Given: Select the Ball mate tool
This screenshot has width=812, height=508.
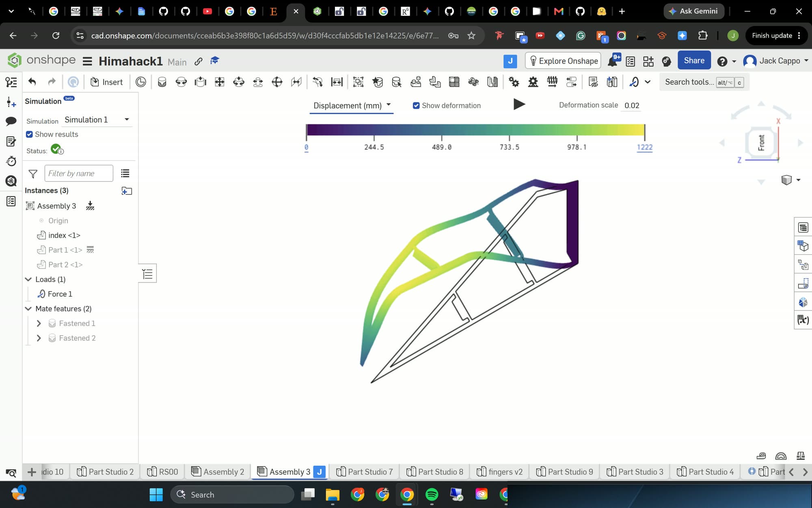Looking at the screenshot, I should click(x=277, y=82).
